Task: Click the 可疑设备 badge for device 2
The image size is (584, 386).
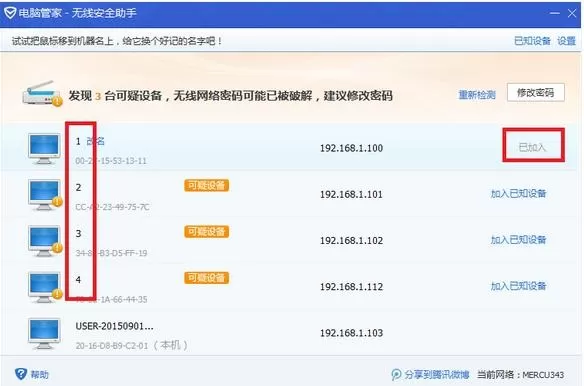Action: 206,186
